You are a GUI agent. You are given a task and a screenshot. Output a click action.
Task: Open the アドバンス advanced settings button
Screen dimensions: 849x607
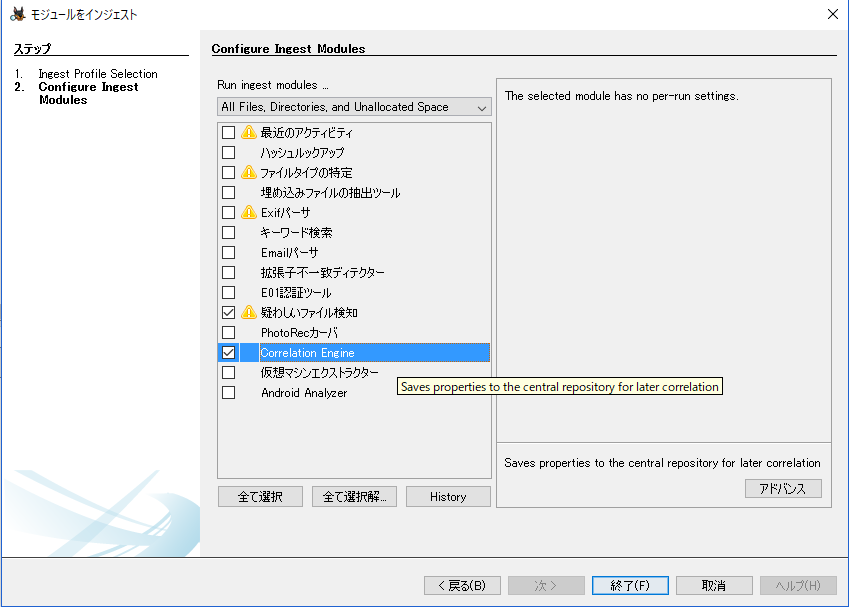click(x=783, y=488)
